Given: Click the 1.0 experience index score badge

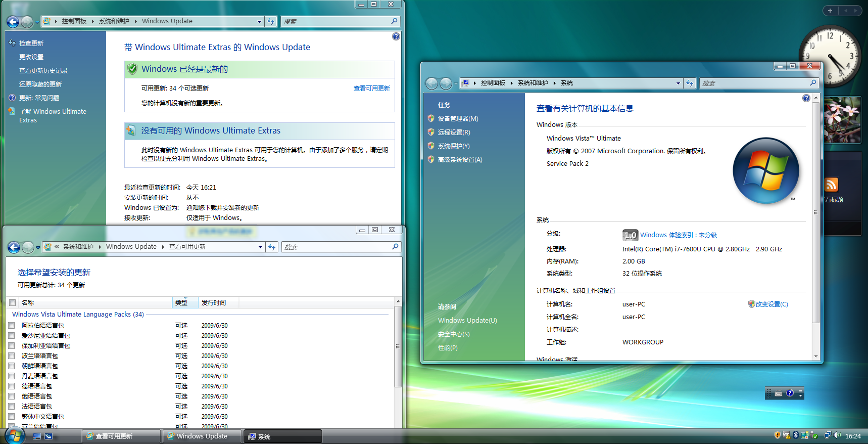Looking at the screenshot, I should (x=630, y=235).
